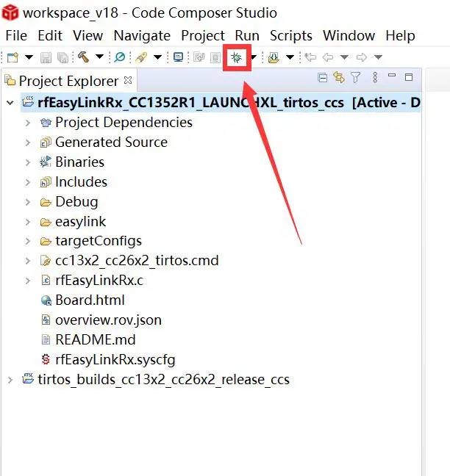Click the flash/load program folder icon
Image resolution: width=450 pixels, height=476 pixels.
point(274,57)
